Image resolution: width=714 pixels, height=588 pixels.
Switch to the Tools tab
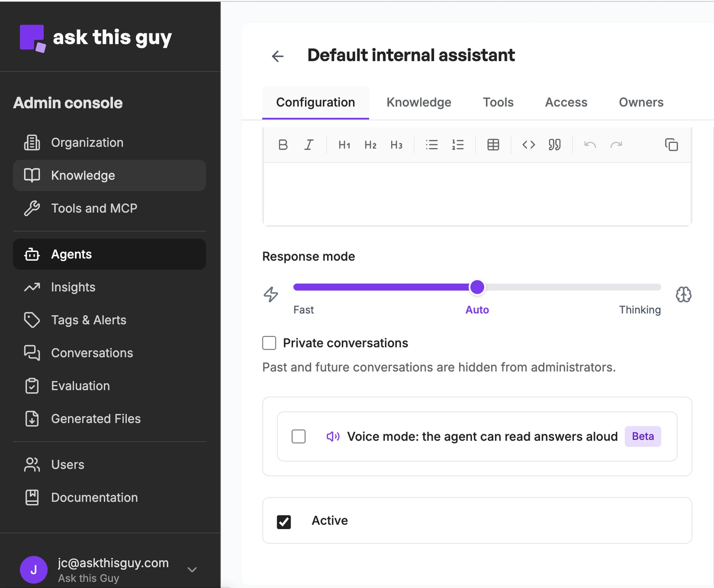pyautogui.click(x=498, y=102)
